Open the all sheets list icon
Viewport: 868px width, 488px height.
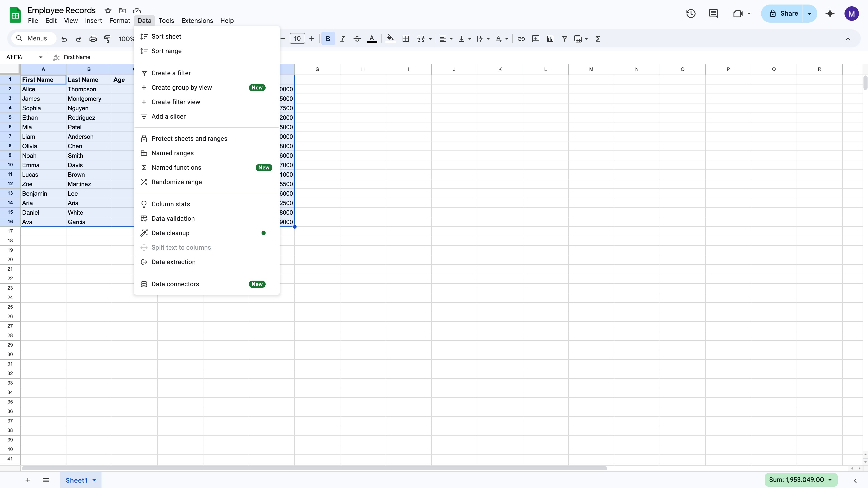(46, 480)
